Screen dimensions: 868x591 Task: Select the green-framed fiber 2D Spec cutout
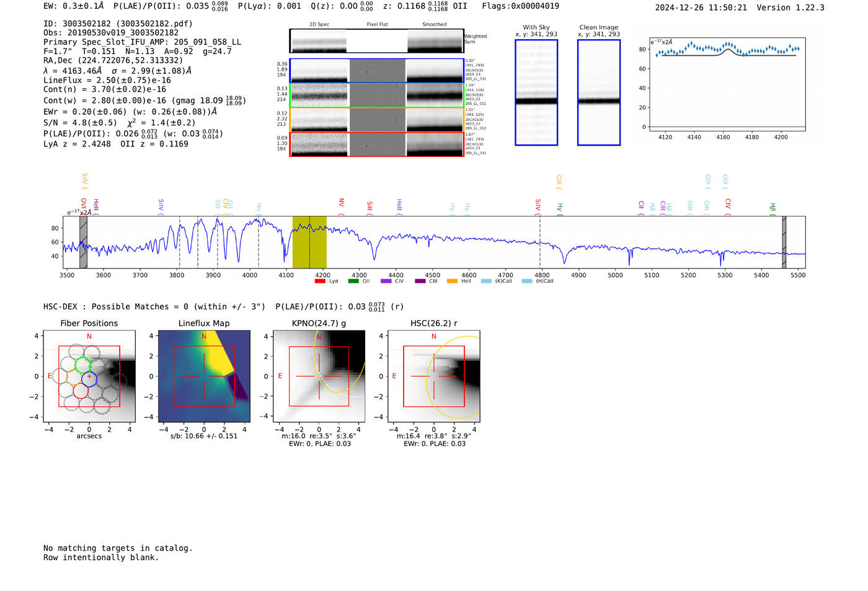point(319,95)
